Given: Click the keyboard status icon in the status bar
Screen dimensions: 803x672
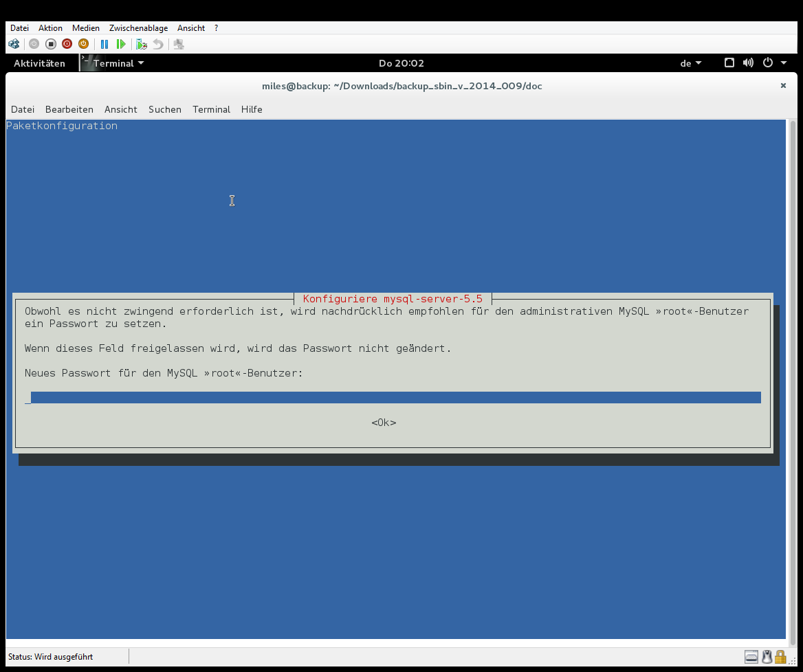Looking at the screenshot, I should 751,657.
